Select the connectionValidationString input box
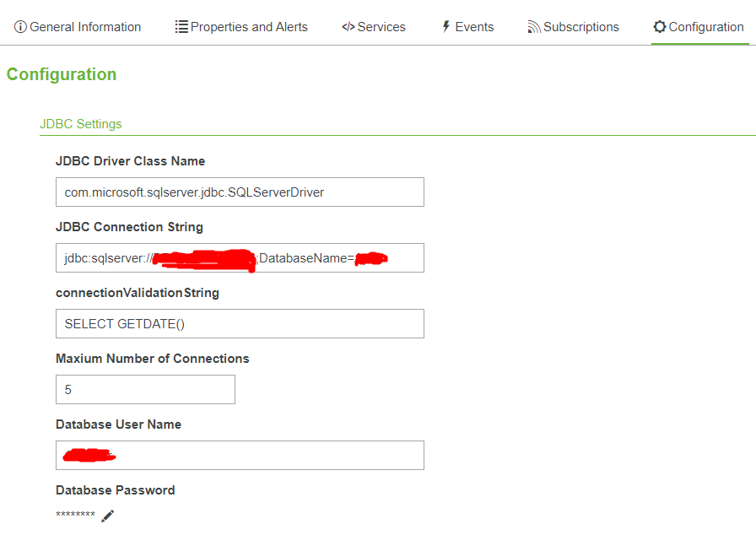Screen dimensions: 756x546 (240, 324)
